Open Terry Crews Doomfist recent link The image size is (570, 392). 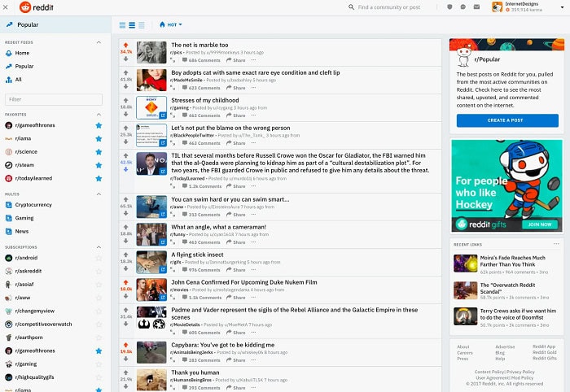(518, 314)
